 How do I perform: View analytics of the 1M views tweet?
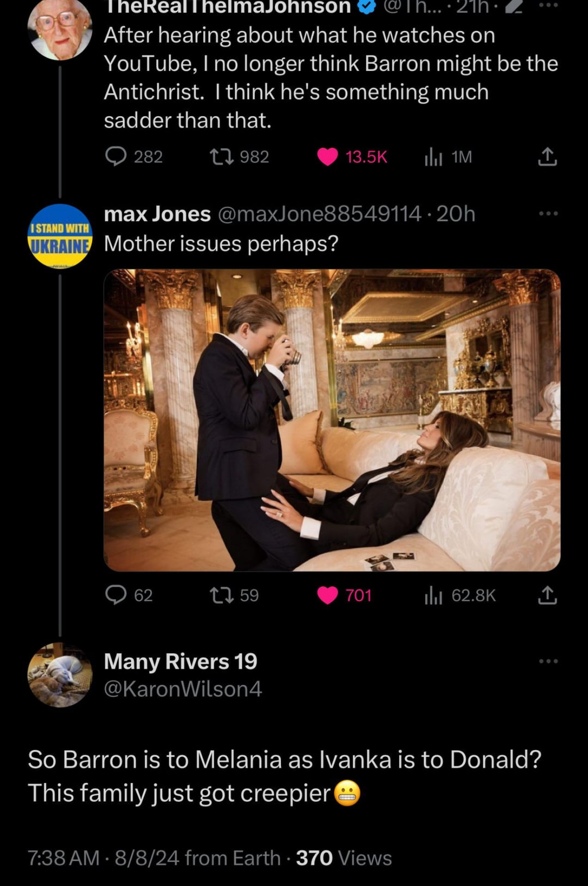click(433, 157)
